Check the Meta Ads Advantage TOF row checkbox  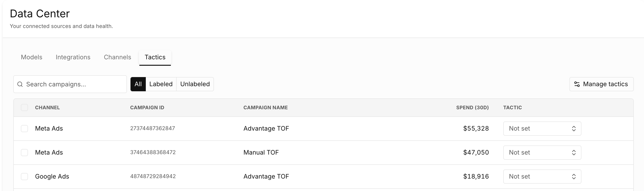click(24, 129)
